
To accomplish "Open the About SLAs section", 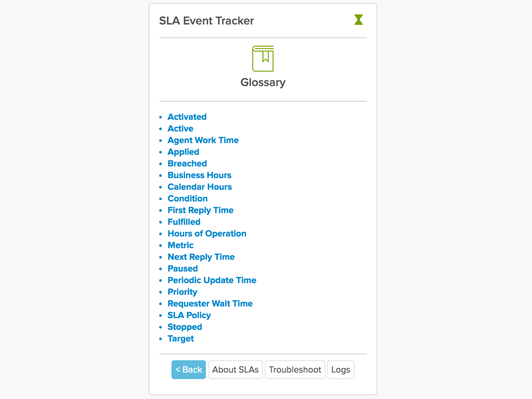I will [235, 369].
